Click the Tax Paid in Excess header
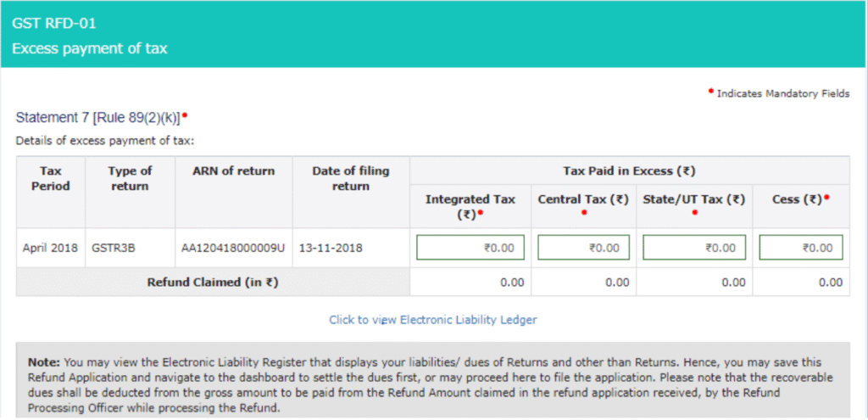The width and height of the screenshot is (868, 420). click(629, 171)
